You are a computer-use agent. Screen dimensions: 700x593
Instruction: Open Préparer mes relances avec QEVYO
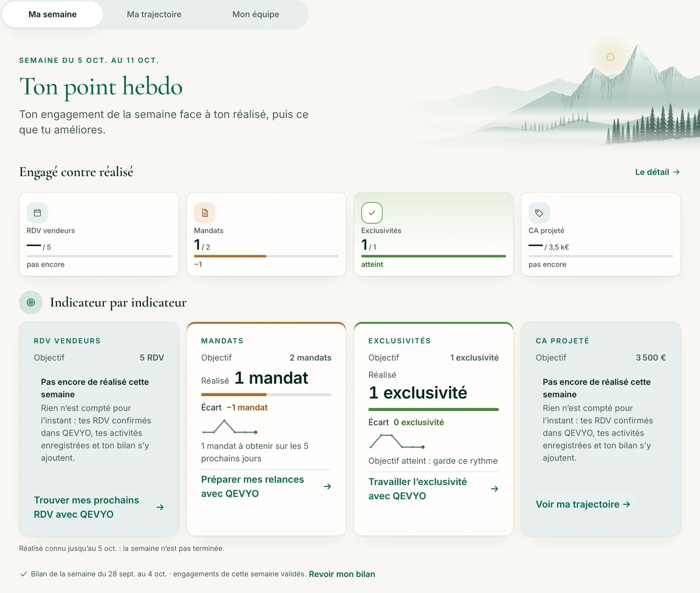coord(266,486)
